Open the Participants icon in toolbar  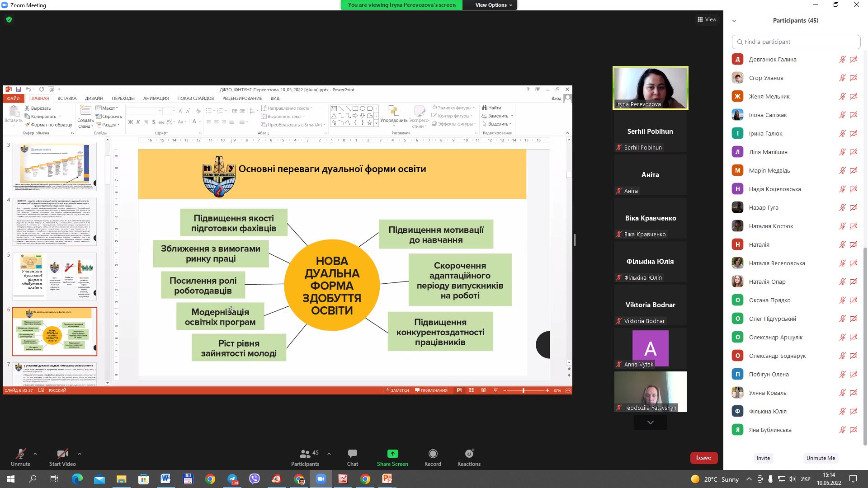(305, 454)
